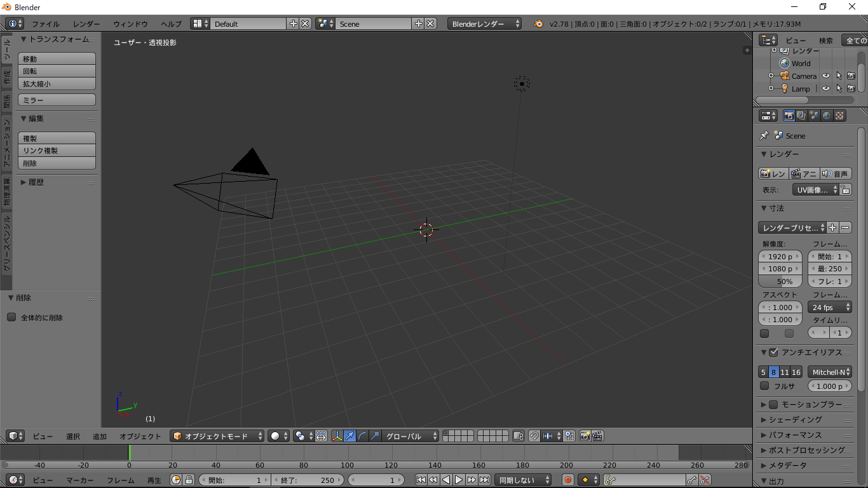Click the OpenGL render image camera icon
The width and height of the screenshot is (868, 488).
(584, 436)
